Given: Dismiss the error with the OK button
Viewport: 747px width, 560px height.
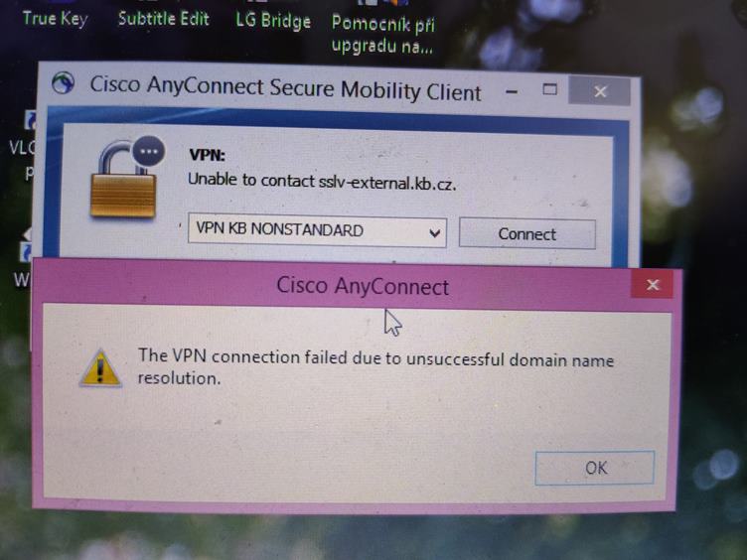Looking at the screenshot, I should click(595, 468).
